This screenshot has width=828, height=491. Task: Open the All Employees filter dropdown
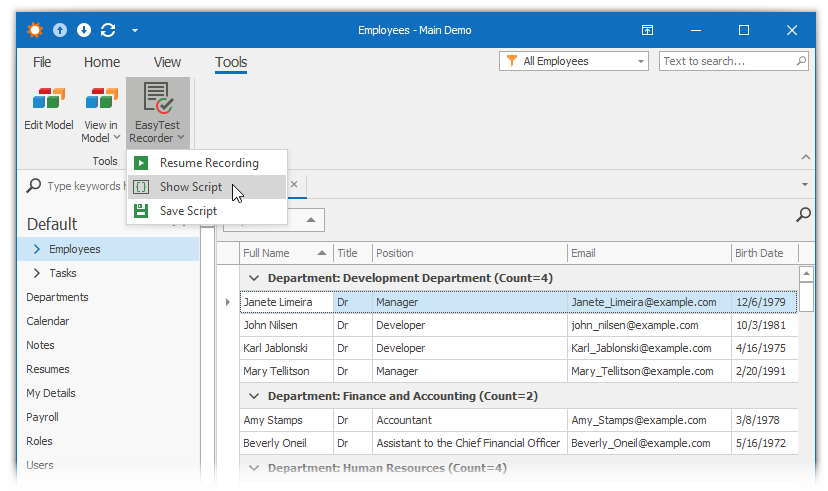pos(574,62)
